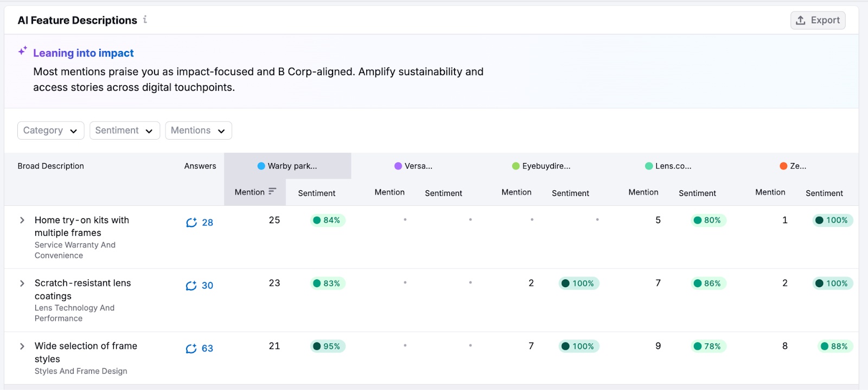Click the sort icon beside Warby Parker Mention

click(272, 191)
